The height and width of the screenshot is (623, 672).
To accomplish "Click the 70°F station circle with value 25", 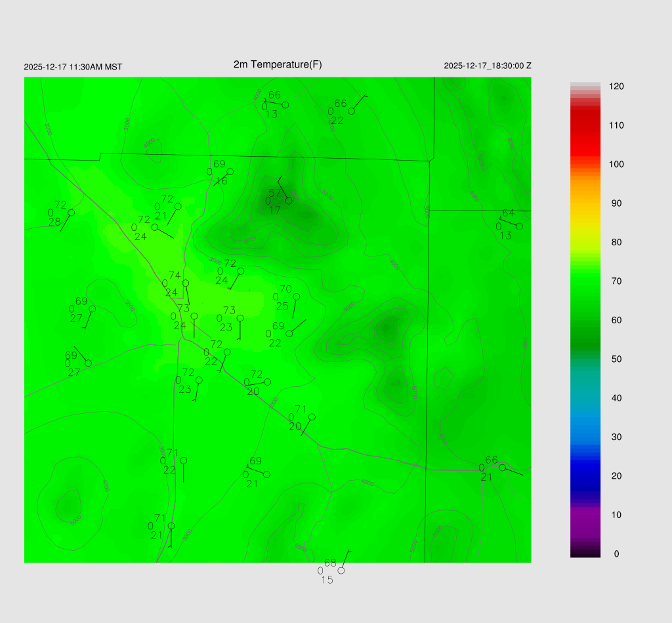I will coord(297,296).
